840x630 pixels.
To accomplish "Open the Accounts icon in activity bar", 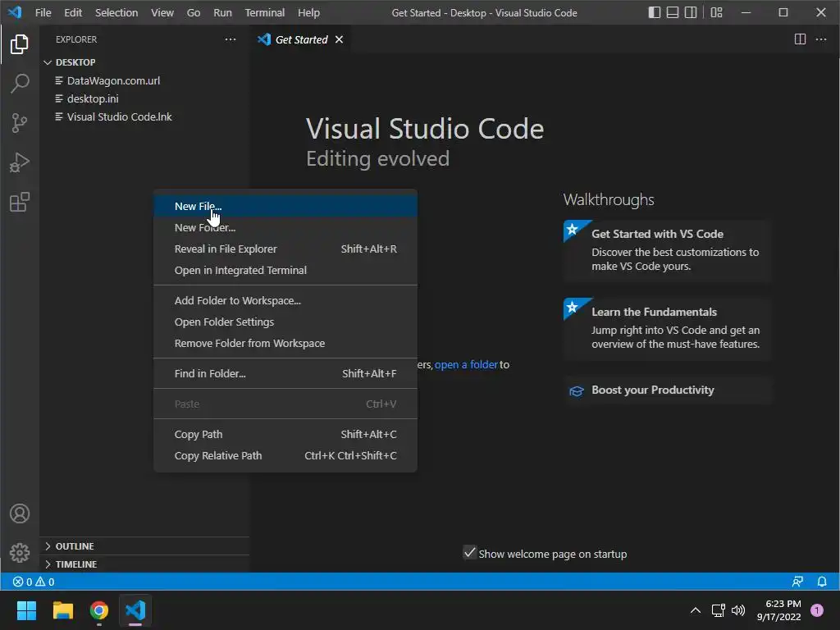I will [20, 514].
